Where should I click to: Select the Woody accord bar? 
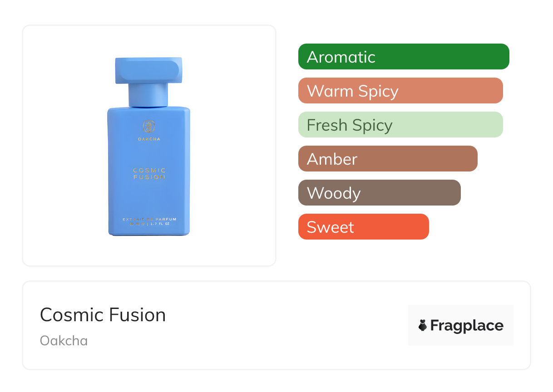tap(379, 193)
